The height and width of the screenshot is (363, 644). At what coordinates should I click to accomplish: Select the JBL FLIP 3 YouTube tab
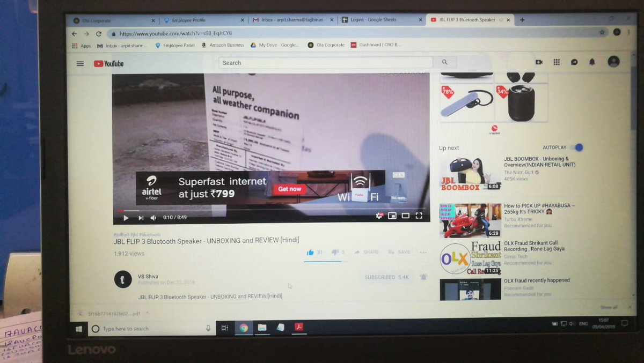[470, 20]
